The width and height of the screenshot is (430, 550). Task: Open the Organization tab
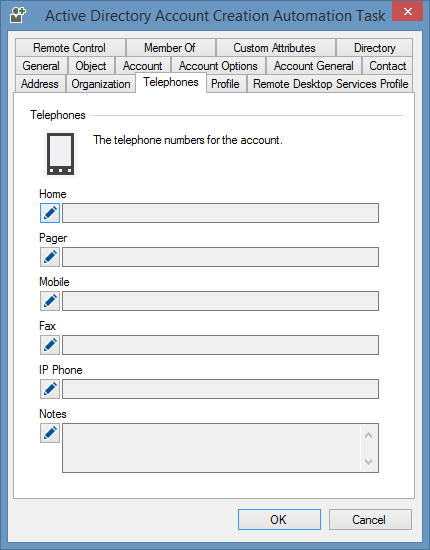[x=101, y=84]
